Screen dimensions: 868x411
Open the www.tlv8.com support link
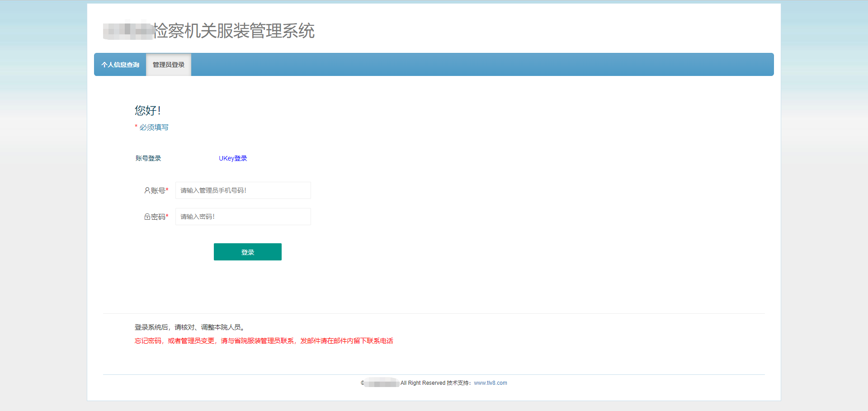tap(490, 383)
